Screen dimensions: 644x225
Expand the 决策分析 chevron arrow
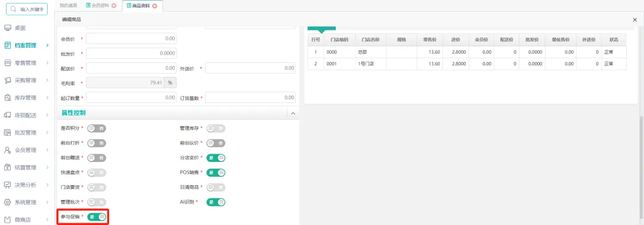coord(48,185)
